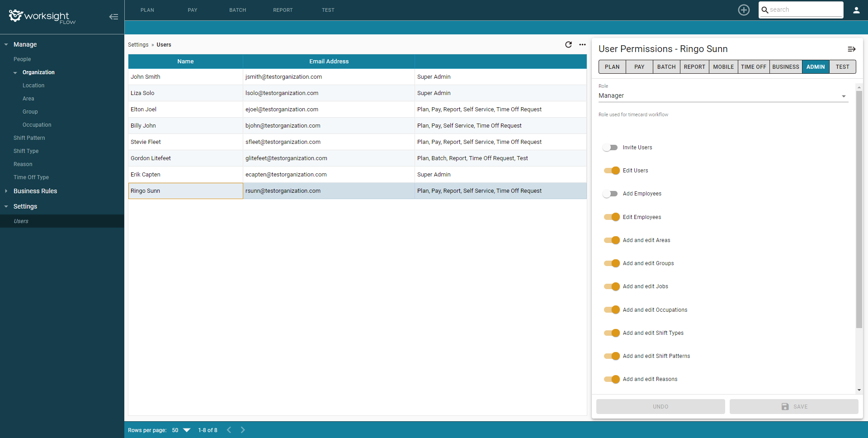The image size is (868, 438).
Task: Open the REPORT section in top navigation
Action: [283, 10]
